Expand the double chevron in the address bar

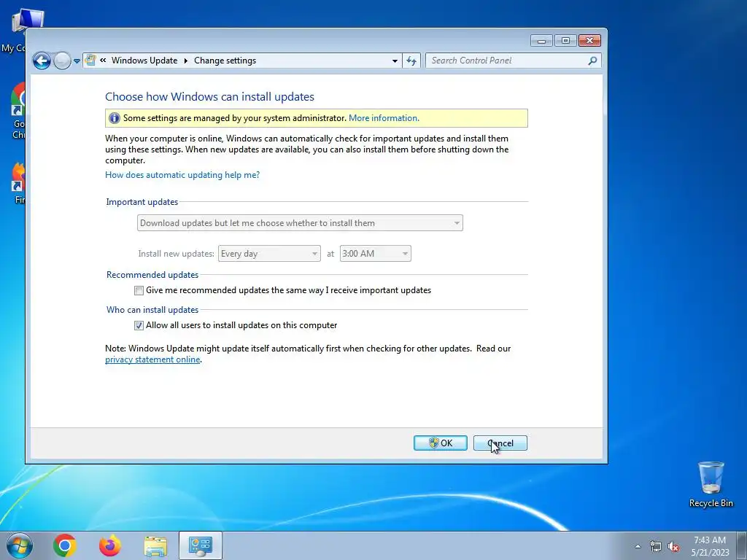103,60
